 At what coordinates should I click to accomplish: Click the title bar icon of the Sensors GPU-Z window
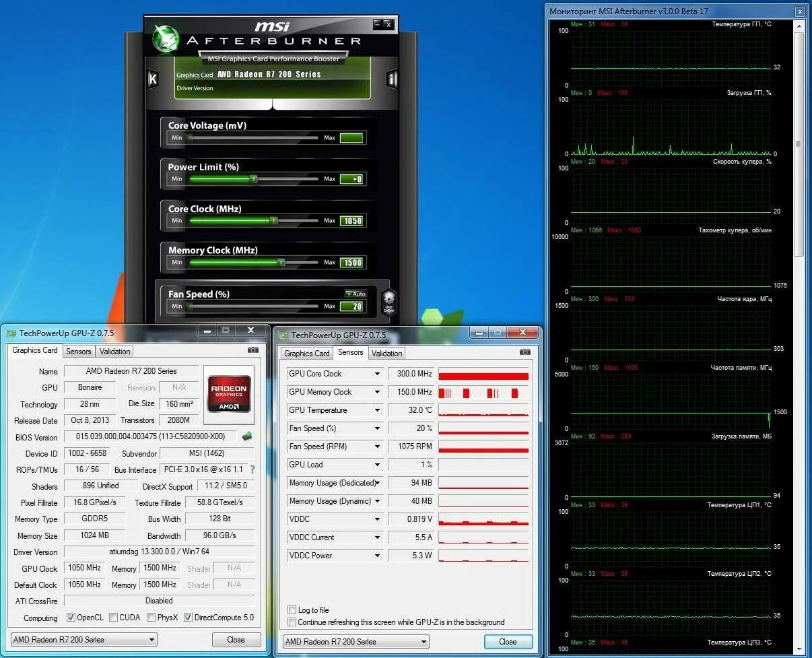pos(283,335)
